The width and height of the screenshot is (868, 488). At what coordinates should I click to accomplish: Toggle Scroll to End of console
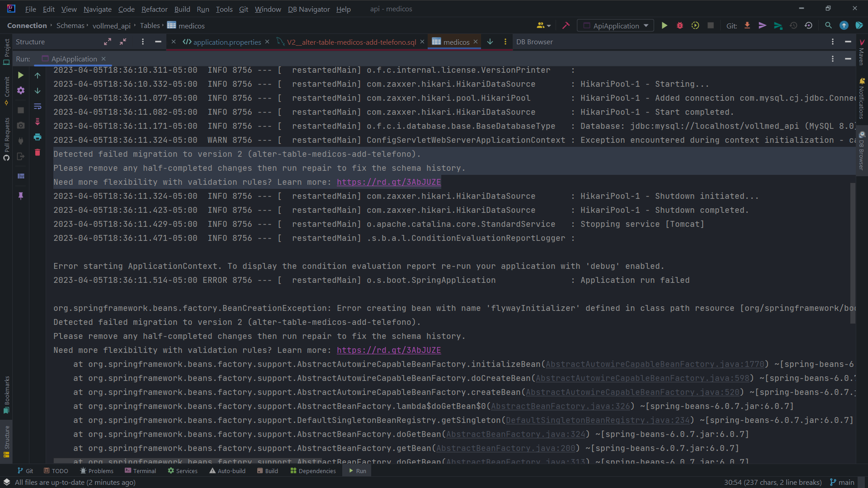click(x=38, y=122)
